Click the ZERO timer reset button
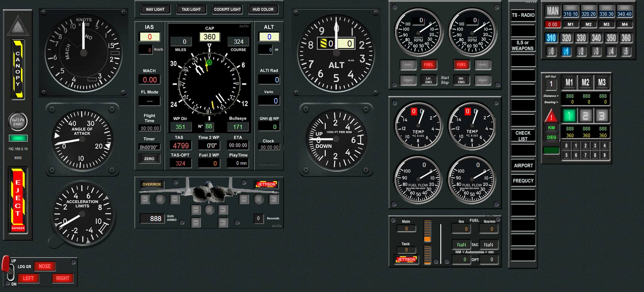 tap(149, 159)
